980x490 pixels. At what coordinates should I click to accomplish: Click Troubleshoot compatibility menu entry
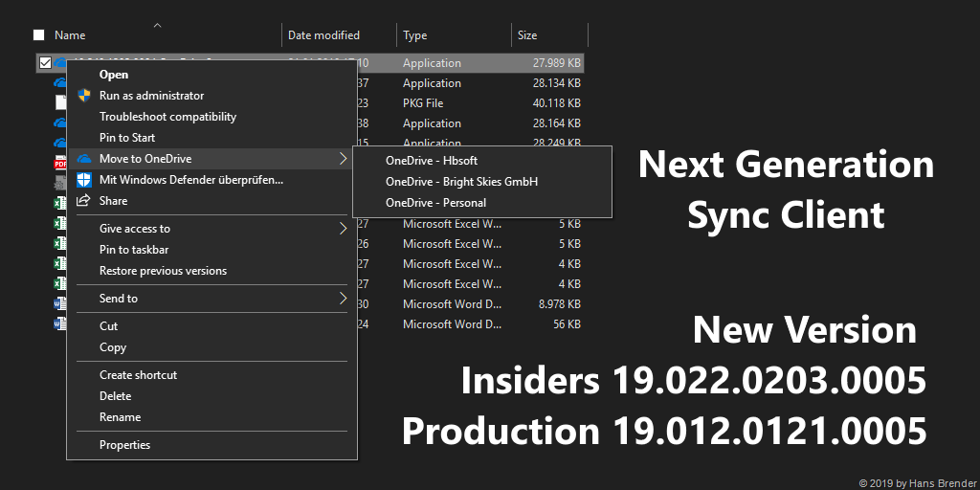tap(167, 117)
